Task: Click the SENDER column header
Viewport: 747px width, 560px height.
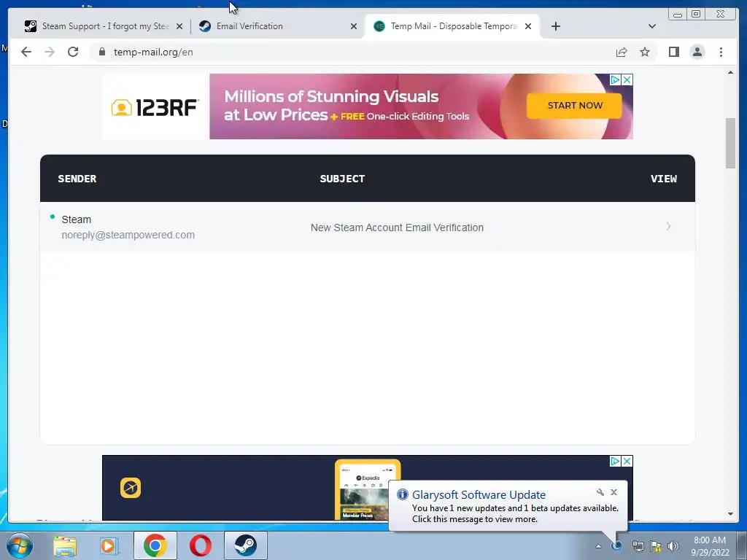Action: (x=77, y=179)
